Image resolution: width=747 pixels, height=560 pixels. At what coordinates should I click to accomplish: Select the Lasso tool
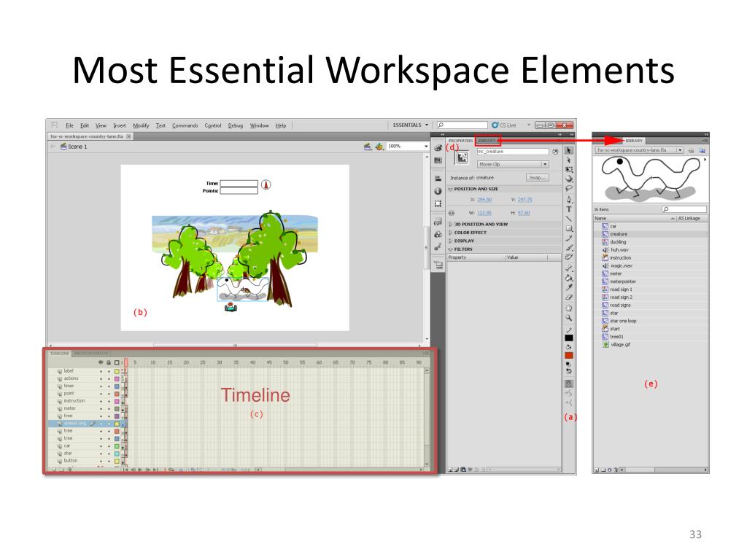pyautogui.click(x=569, y=189)
